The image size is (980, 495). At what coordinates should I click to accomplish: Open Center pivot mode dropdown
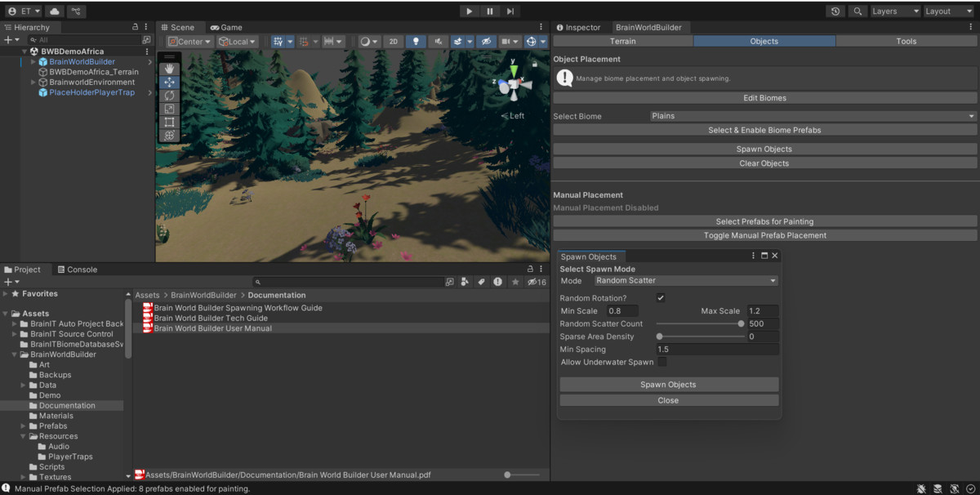click(190, 41)
